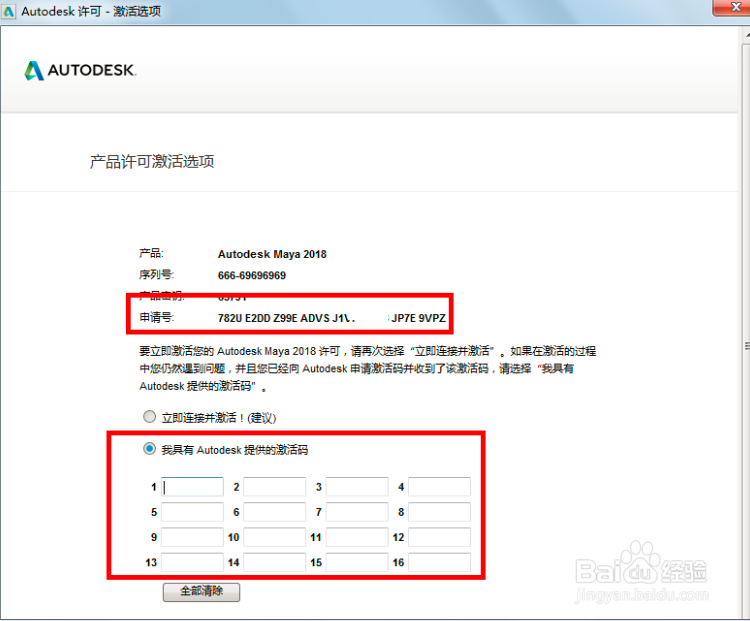Click activation code field 16
Viewport: 750px width, 621px height.
pyautogui.click(x=439, y=562)
